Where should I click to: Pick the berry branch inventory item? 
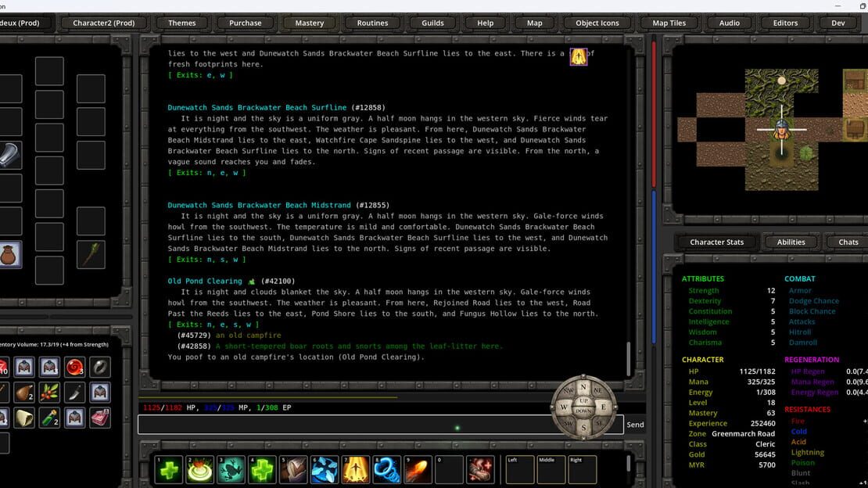(49, 392)
